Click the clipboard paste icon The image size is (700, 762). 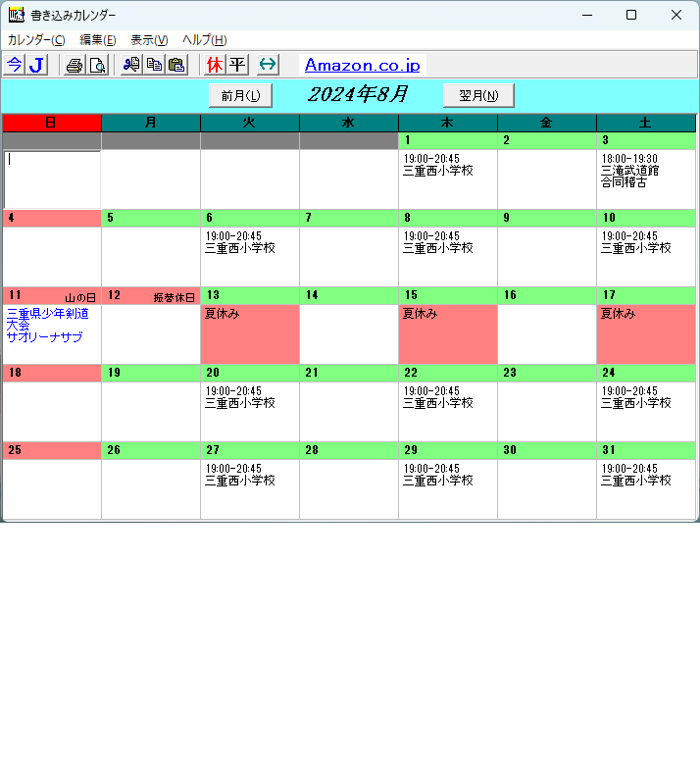(176, 65)
